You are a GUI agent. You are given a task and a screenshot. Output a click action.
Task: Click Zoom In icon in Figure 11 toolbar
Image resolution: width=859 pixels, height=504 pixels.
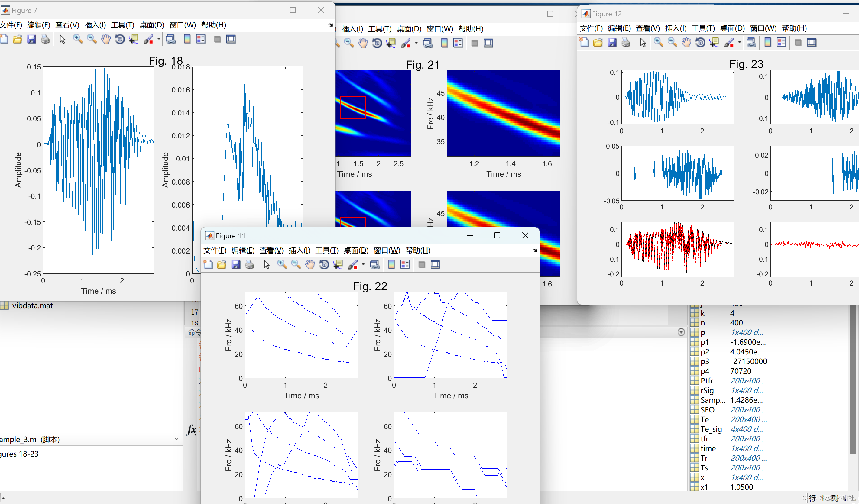282,264
